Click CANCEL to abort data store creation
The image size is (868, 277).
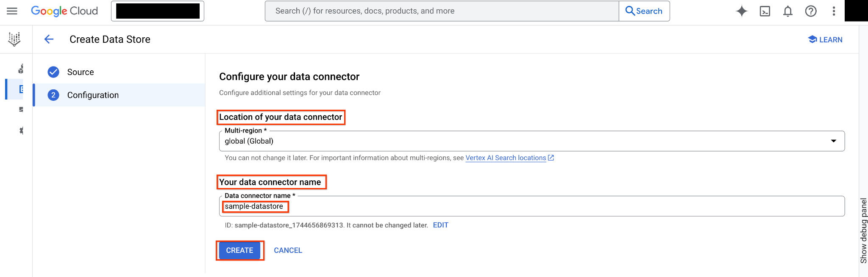pyautogui.click(x=288, y=250)
